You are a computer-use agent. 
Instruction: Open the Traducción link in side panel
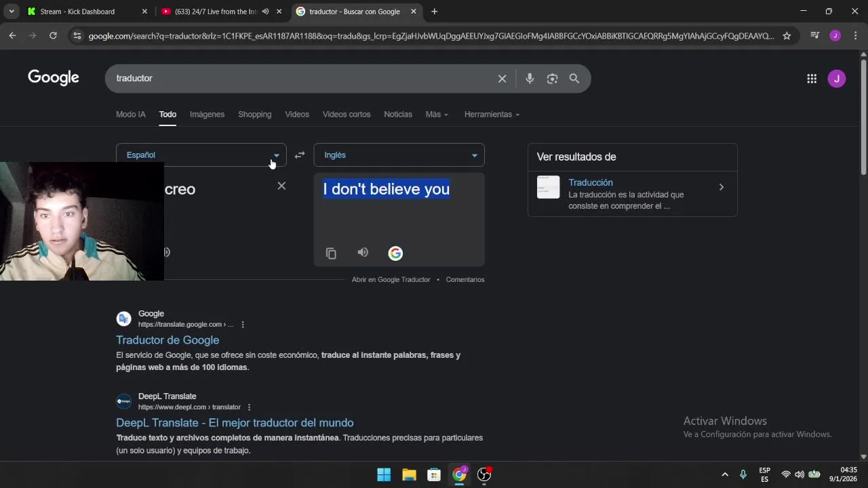point(591,182)
